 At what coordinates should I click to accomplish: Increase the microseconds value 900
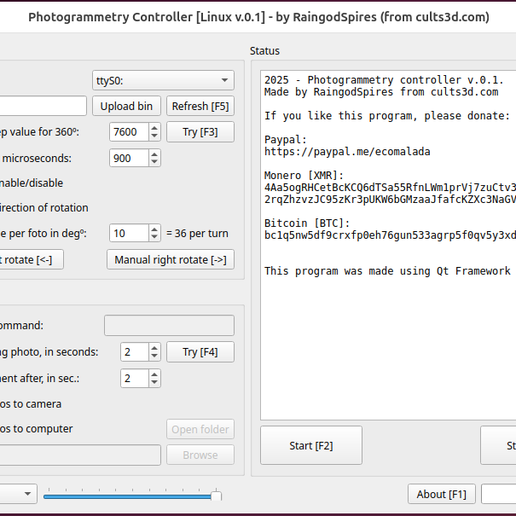(x=154, y=154)
